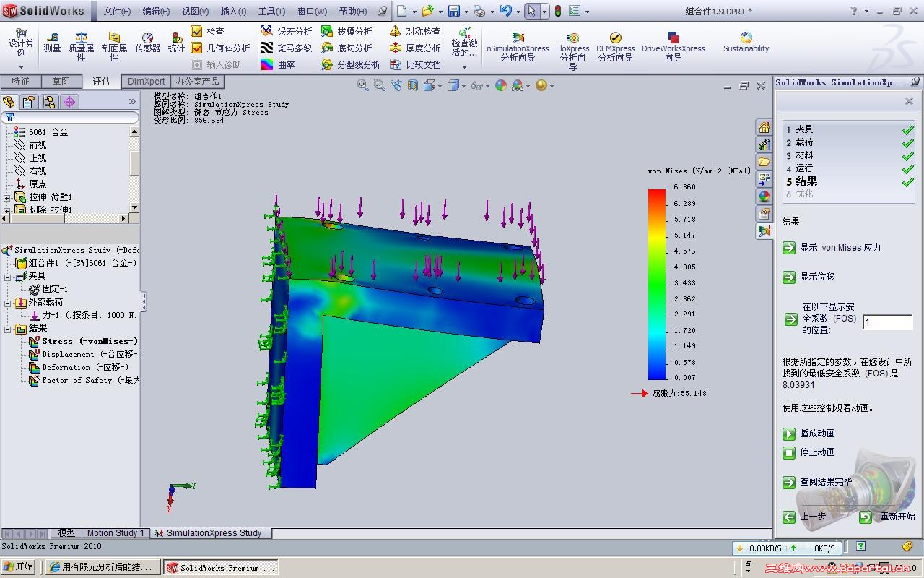Viewport: 924px width, 578px height.
Task: Switch to the 草图 (Sketch) tab
Action: (x=61, y=82)
